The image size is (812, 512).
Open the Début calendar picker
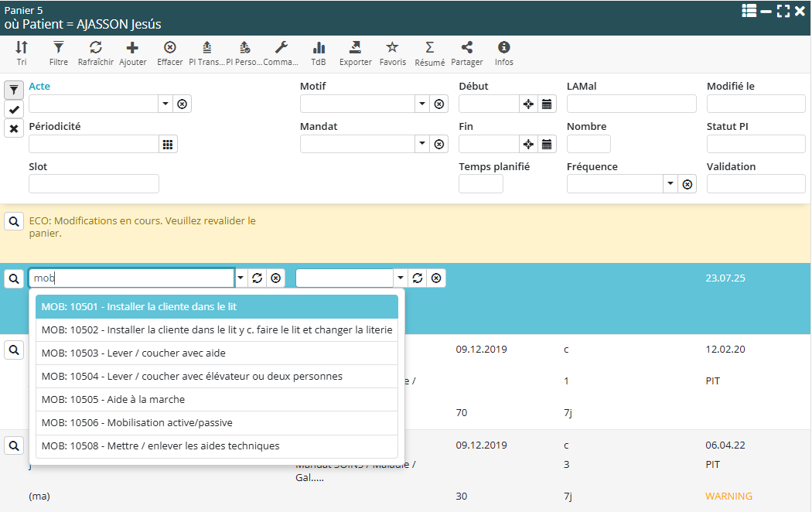[x=547, y=104]
